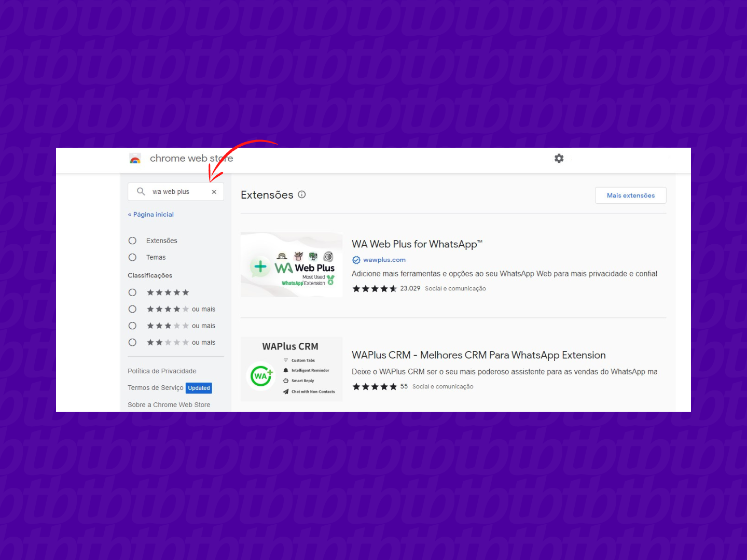The image size is (747, 560).
Task: Select four stars ou mais filter
Action: click(132, 309)
